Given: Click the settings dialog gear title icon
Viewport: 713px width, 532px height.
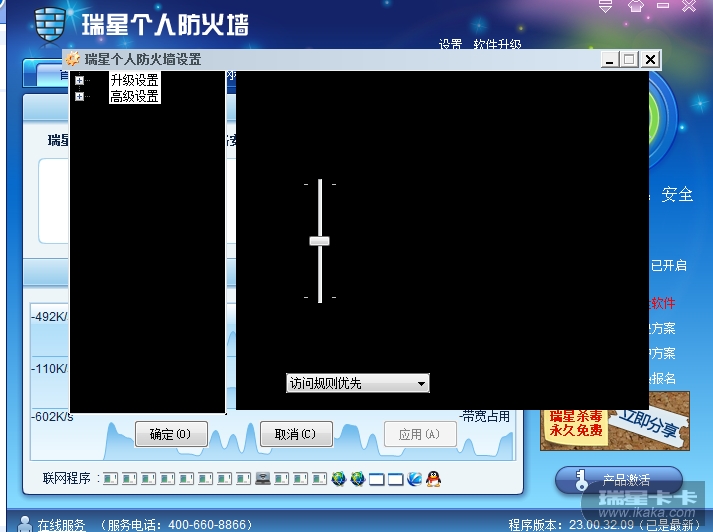Looking at the screenshot, I should coord(73,59).
